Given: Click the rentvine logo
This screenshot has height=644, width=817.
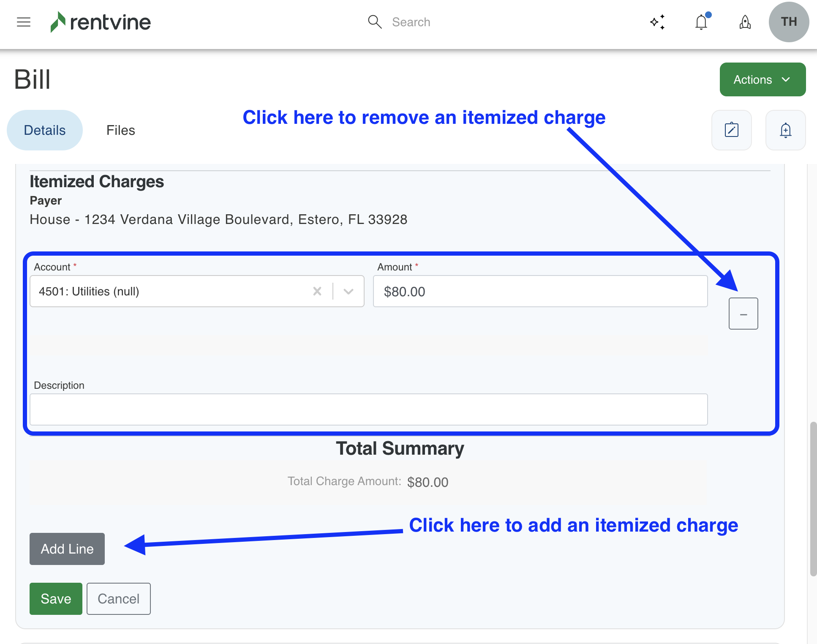Looking at the screenshot, I should pyautogui.click(x=101, y=22).
